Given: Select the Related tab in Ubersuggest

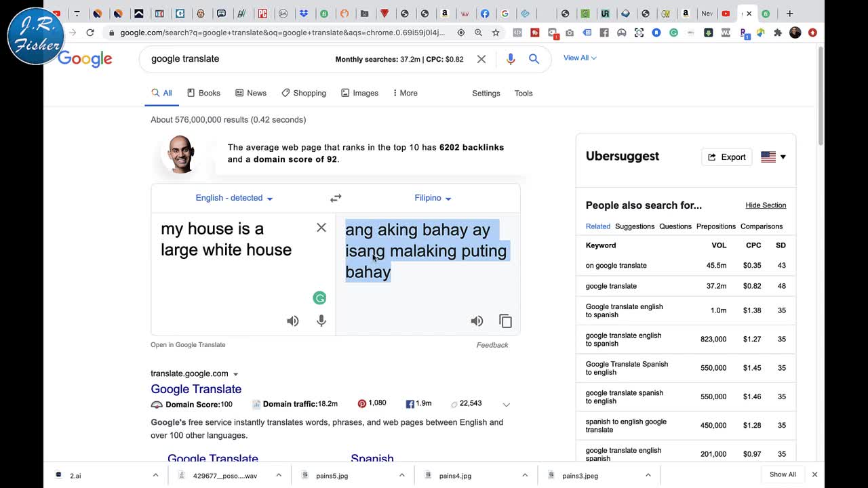Looking at the screenshot, I should (x=598, y=226).
